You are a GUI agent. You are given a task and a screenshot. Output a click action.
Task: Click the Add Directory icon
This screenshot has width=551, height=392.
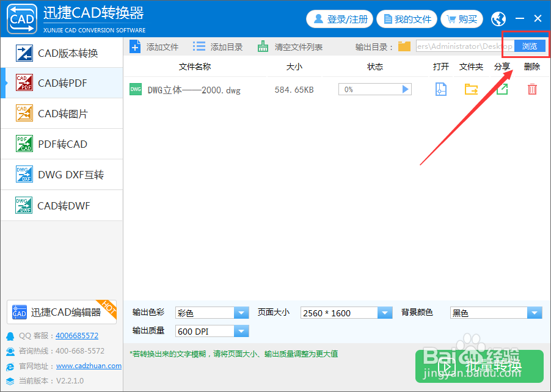(x=198, y=46)
